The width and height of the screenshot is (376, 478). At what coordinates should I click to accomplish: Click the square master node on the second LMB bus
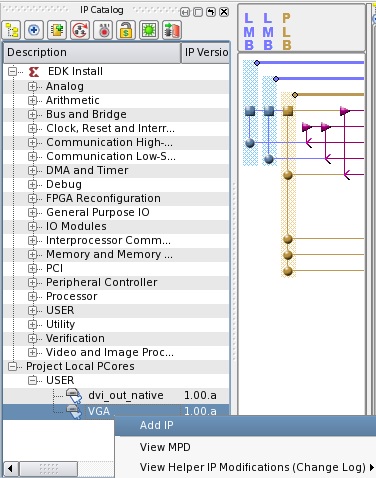click(269, 111)
